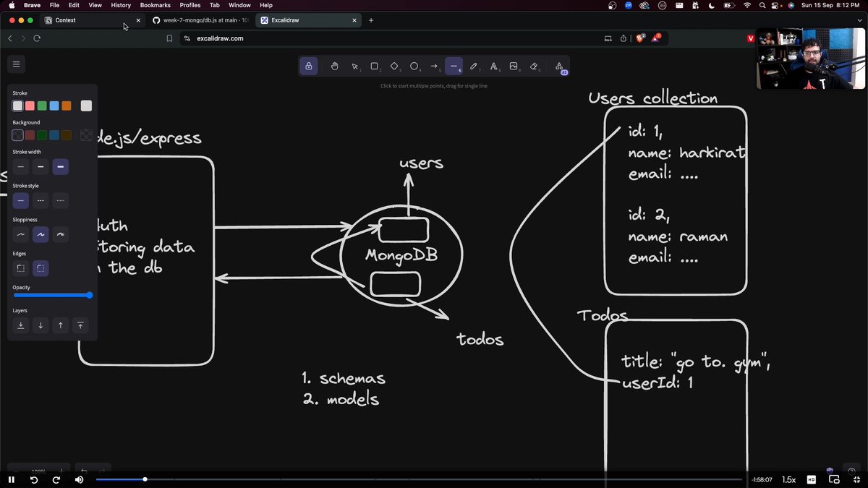Select the Diamond shape tool
This screenshot has height=488, width=868.
pos(395,67)
